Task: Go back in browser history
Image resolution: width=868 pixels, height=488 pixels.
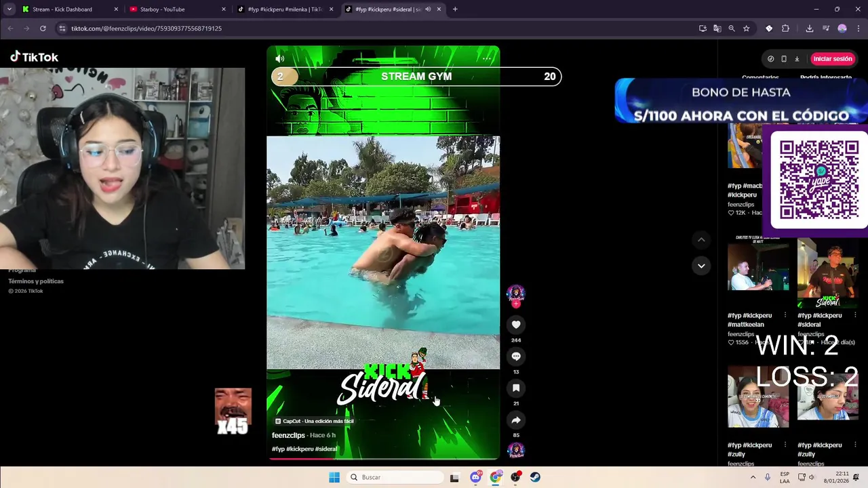Action: pyautogui.click(x=10, y=28)
